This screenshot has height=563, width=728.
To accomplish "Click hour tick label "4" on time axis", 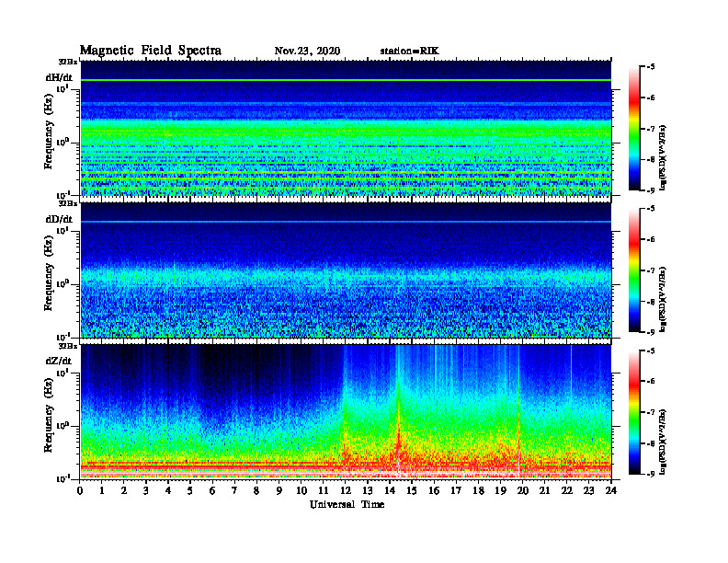I will tap(168, 490).
